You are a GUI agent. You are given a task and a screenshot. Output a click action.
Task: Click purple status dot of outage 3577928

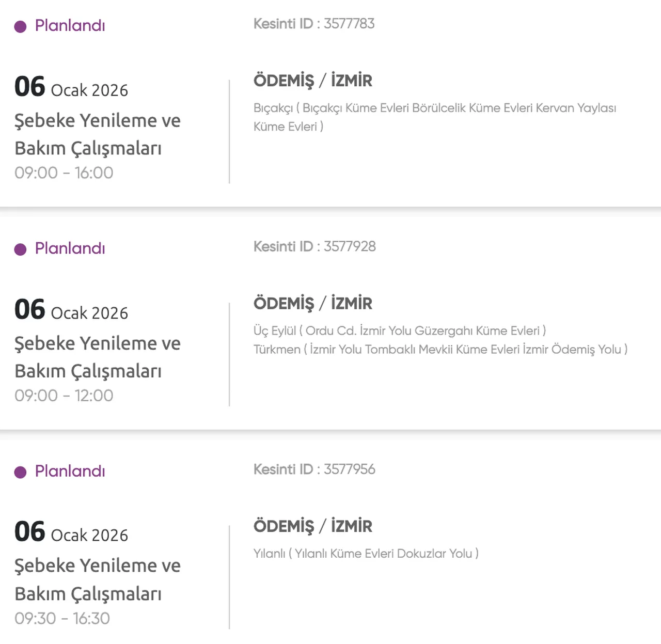[x=20, y=249]
